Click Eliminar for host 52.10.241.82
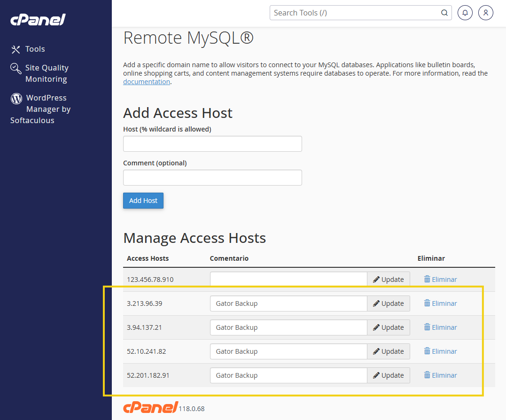The width and height of the screenshot is (506, 420). tap(441, 351)
